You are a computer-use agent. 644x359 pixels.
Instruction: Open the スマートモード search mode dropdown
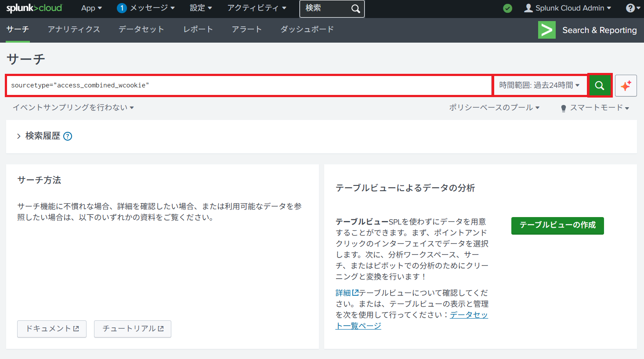click(595, 108)
